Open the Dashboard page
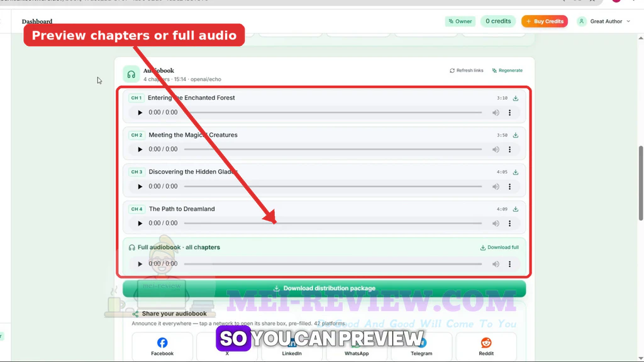644x362 pixels. (37, 21)
